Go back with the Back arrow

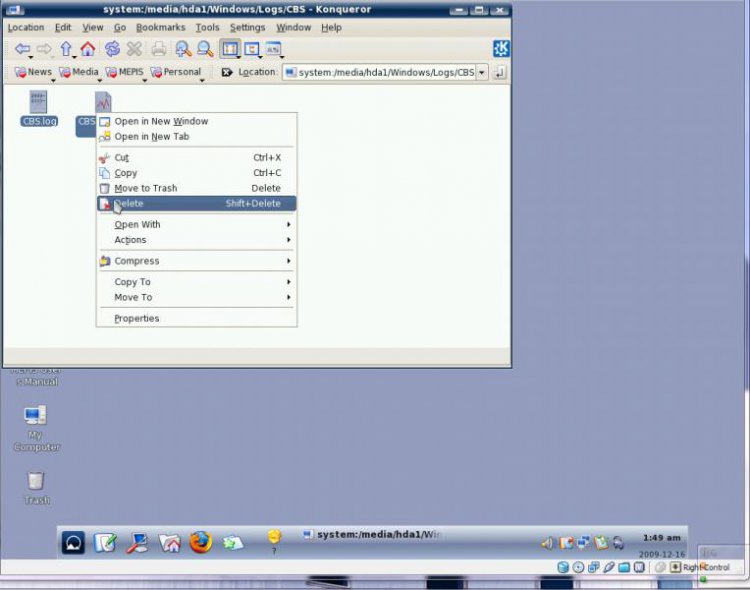click(x=22, y=49)
